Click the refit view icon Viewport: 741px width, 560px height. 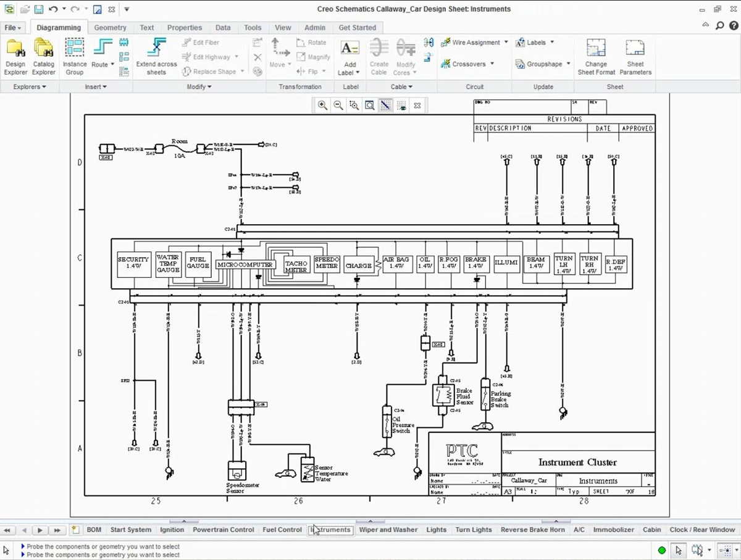pos(369,106)
